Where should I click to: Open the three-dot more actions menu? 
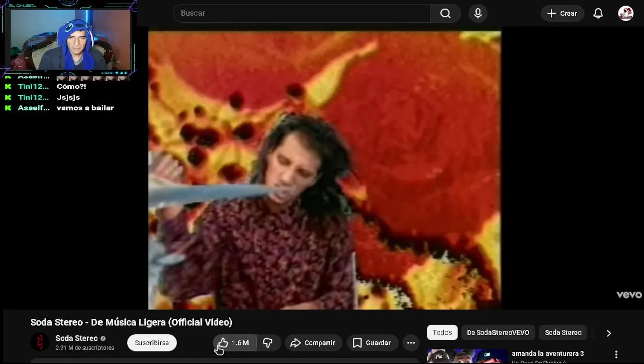411,343
